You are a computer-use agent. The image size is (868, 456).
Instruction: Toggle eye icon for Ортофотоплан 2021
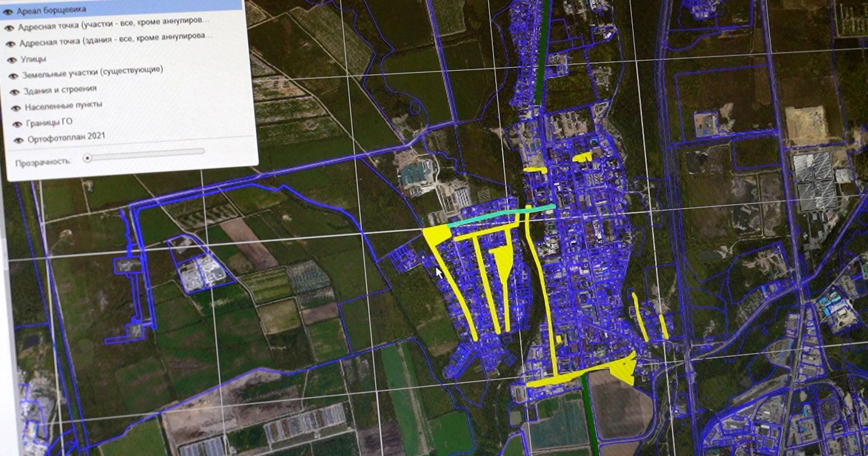pyautogui.click(x=19, y=140)
